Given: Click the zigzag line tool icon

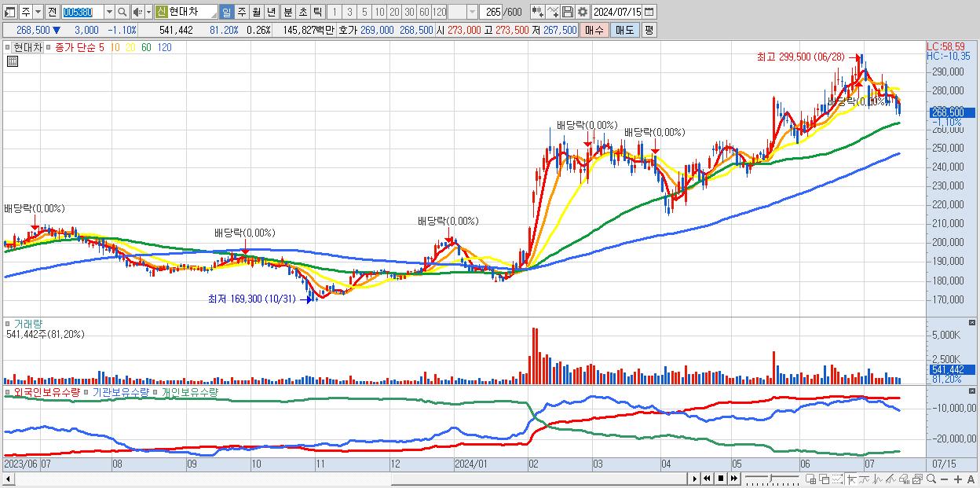Looking at the screenshot, I should (x=865, y=478).
